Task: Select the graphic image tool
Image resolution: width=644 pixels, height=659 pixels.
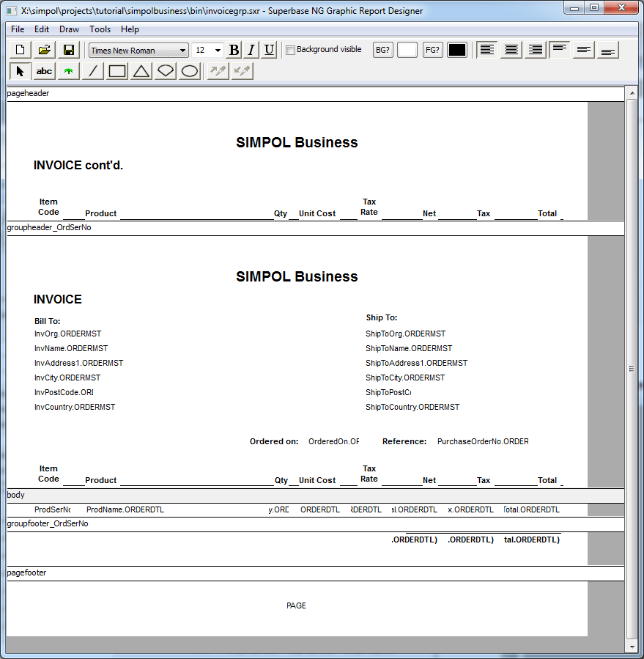Action: (67, 70)
